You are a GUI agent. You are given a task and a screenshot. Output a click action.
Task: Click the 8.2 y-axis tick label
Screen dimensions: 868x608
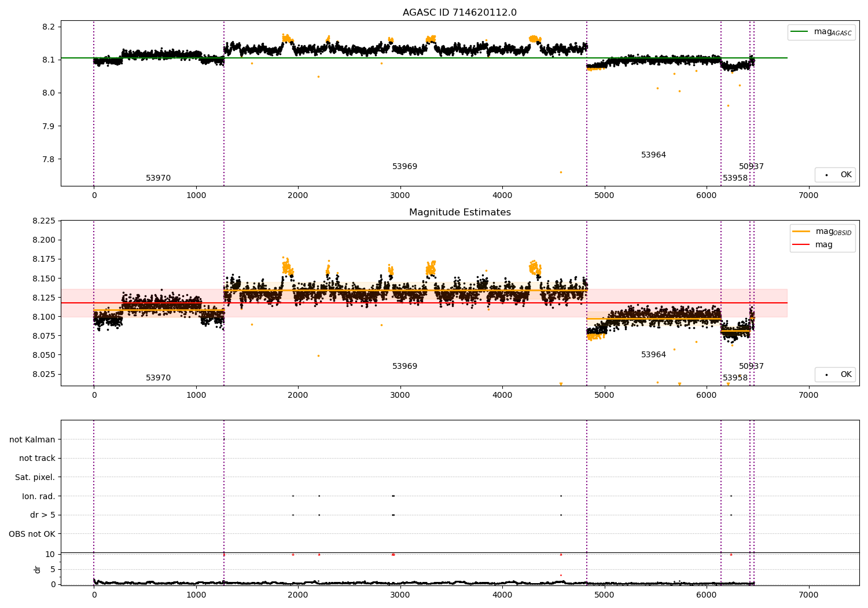[x=49, y=27]
